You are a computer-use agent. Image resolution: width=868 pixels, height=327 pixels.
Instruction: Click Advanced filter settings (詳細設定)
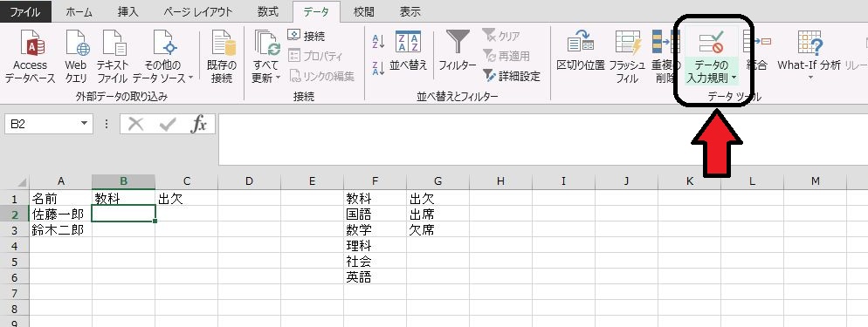click(512, 76)
